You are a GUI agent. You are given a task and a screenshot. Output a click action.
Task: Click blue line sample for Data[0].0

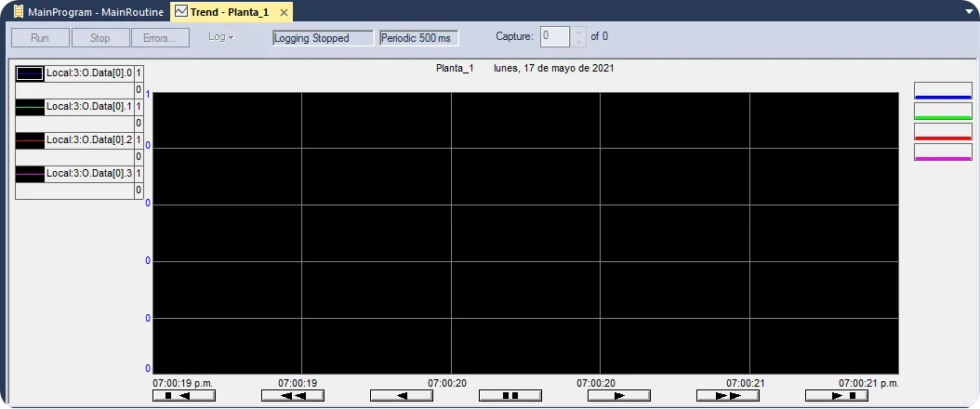[x=31, y=73]
